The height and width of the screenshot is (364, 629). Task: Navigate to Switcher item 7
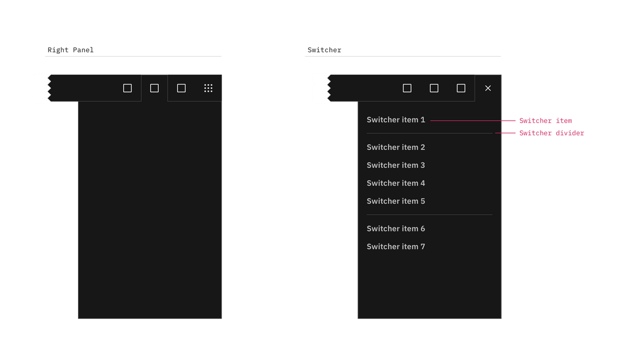tap(396, 247)
